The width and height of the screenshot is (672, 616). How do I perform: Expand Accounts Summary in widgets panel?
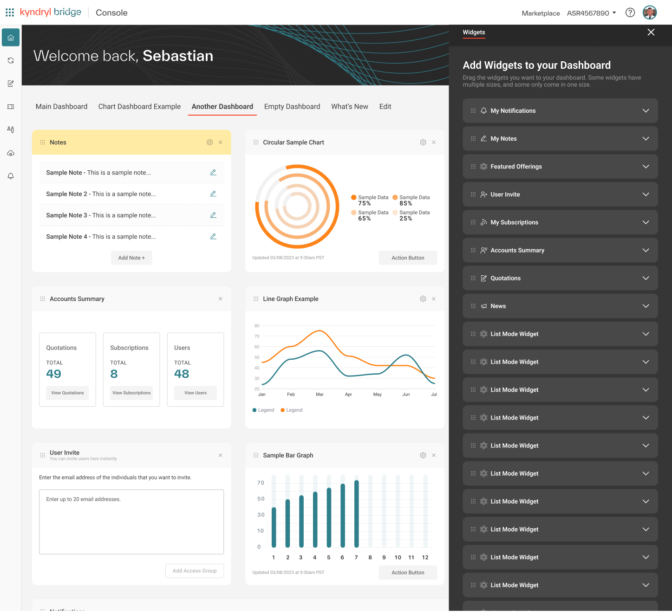(x=646, y=250)
